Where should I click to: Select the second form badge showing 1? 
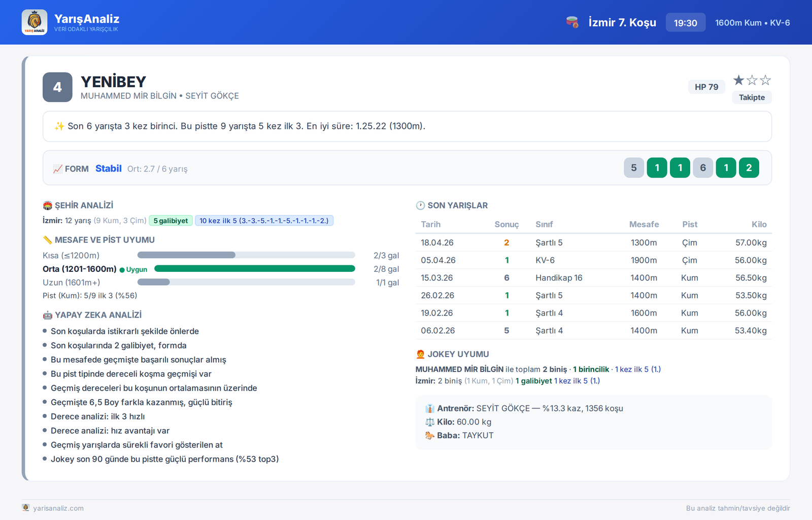[657, 168]
